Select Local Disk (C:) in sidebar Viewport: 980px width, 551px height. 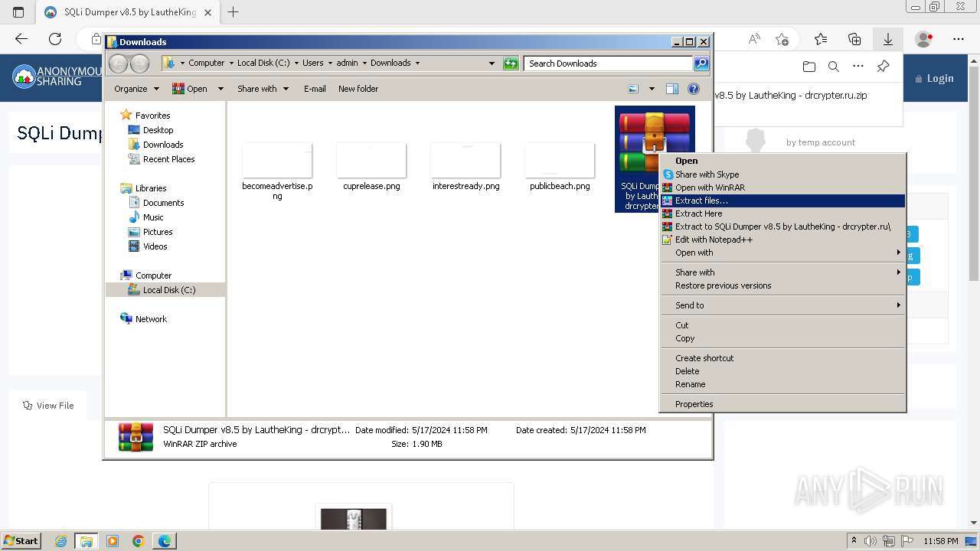pyautogui.click(x=168, y=290)
